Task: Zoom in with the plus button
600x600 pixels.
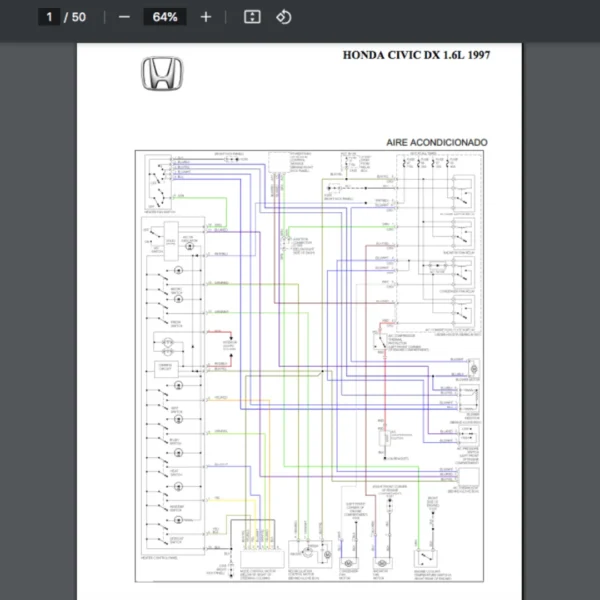Action: point(206,17)
